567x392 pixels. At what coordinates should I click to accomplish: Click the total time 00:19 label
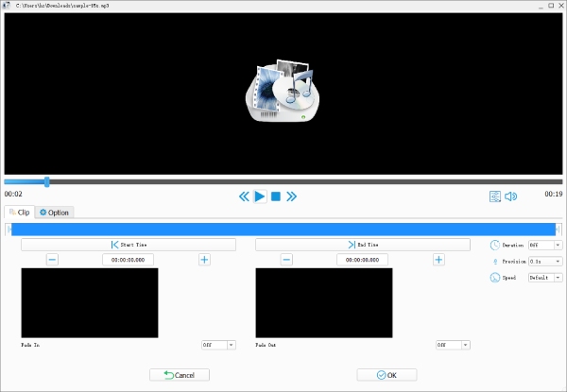(x=554, y=194)
